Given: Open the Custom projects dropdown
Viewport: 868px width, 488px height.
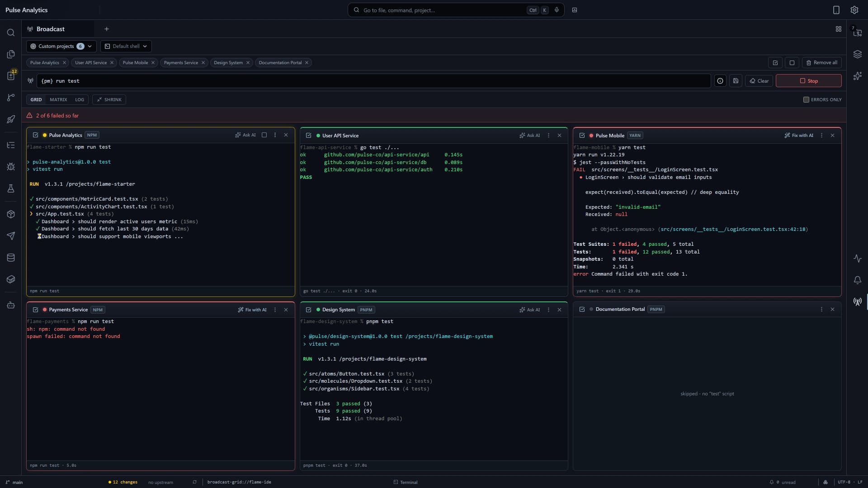Looking at the screenshot, I should coord(61,46).
